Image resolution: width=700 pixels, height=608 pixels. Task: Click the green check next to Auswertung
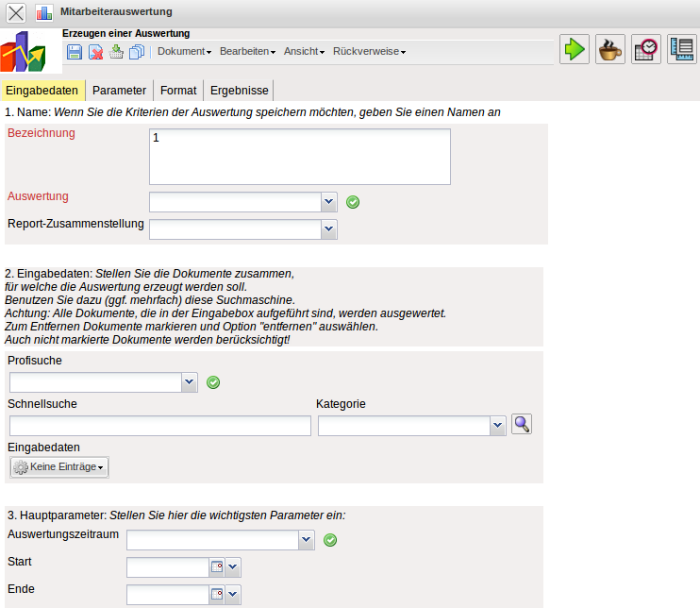353,202
